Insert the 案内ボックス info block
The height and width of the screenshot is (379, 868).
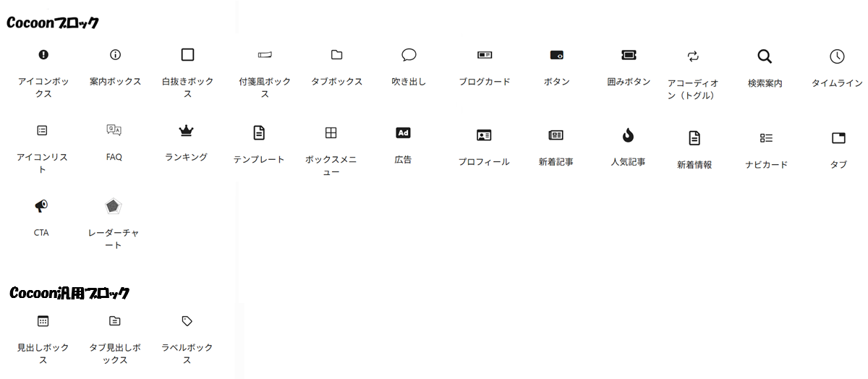tap(115, 55)
